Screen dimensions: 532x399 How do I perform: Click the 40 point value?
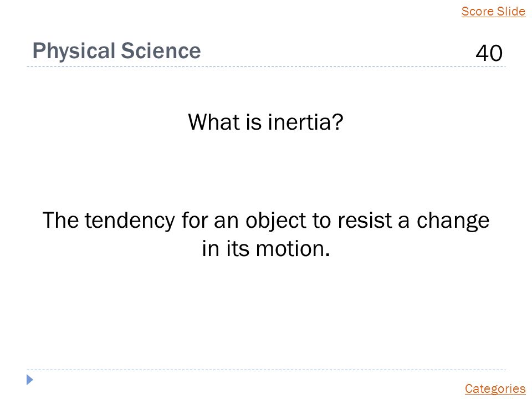pos(489,53)
